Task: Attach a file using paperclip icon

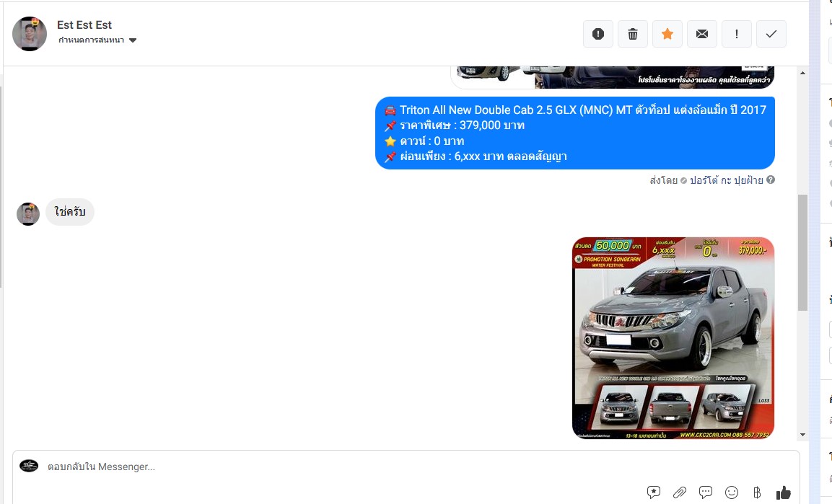Action: click(680, 492)
